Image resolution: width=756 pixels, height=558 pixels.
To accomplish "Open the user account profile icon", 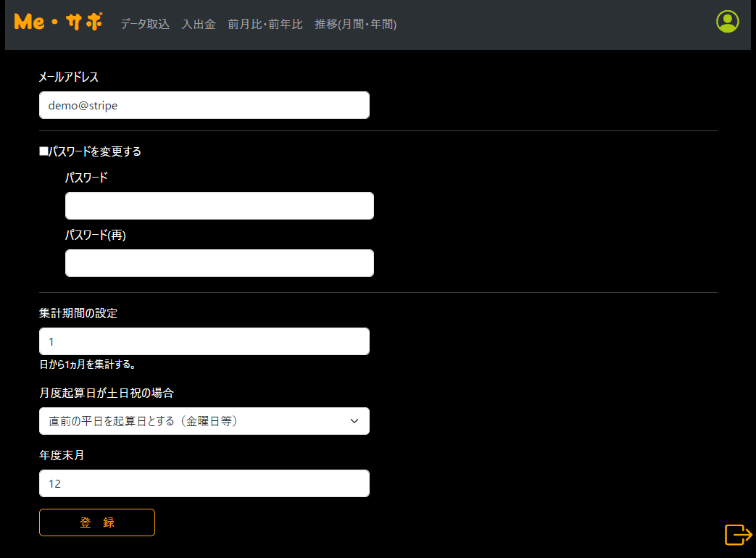I will tap(727, 22).
